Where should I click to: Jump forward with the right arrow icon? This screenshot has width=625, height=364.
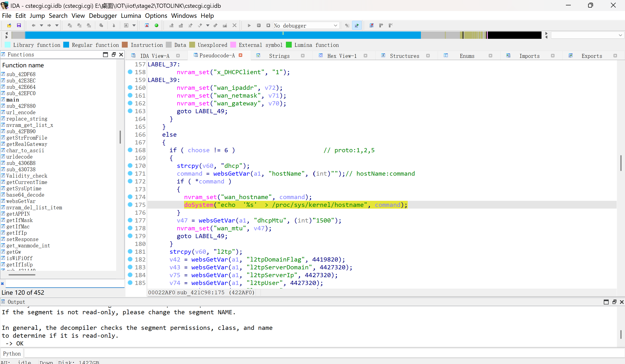[x=49, y=25]
